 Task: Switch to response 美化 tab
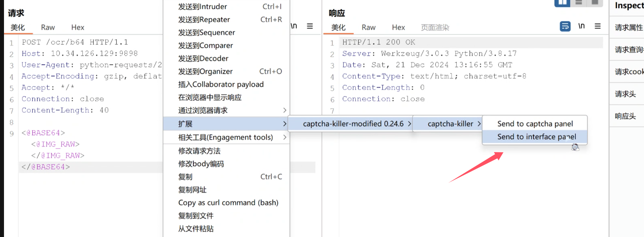[338, 27]
